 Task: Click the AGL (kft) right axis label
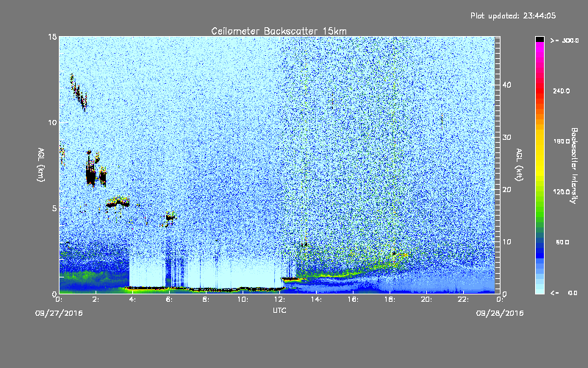point(519,164)
